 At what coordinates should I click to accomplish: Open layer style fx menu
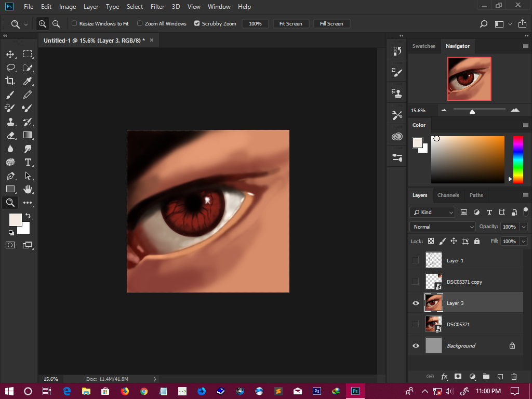(x=444, y=376)
